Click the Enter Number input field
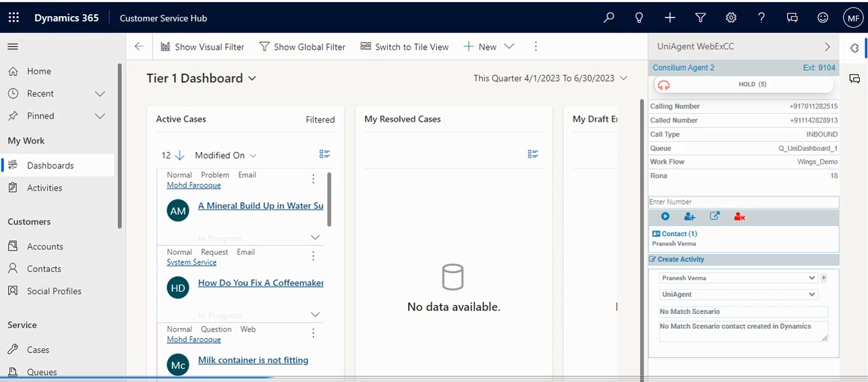 (743, 202)
